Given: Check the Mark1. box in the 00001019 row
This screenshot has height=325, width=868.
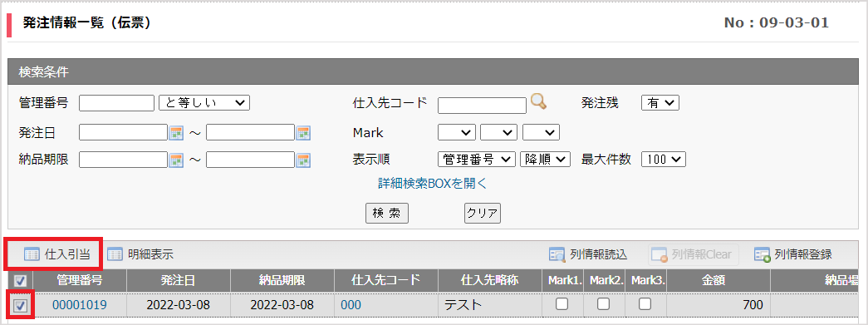Looking at the screenshot, I should point(562,304).
